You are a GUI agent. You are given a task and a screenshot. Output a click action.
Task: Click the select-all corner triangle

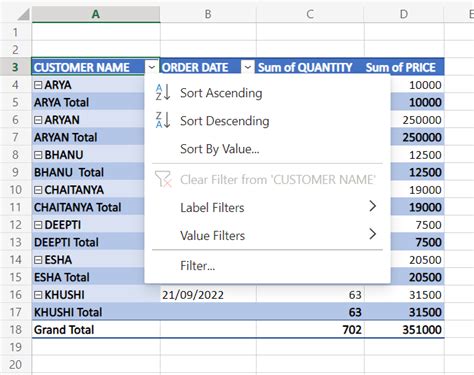coord(23,14)
